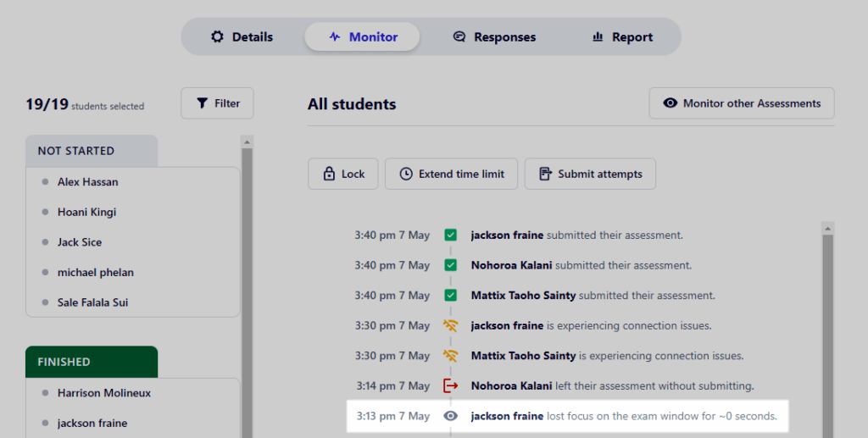The image size is (868, 438).
Task: Click 'Nohoroa Kalani submitted their assessment' entry
Action: (x=581, y=265)
